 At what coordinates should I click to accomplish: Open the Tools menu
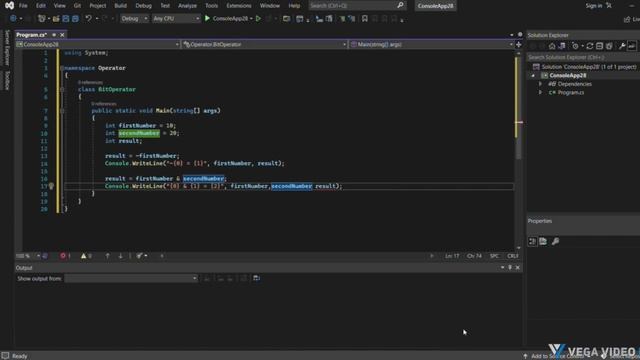pos(211,6)
